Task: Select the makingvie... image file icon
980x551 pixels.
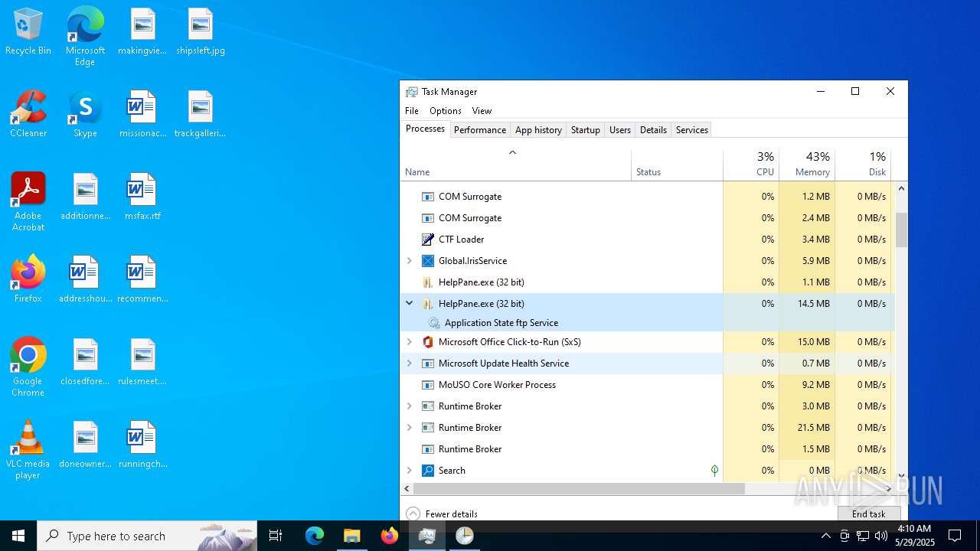Action: coord(142,32)
